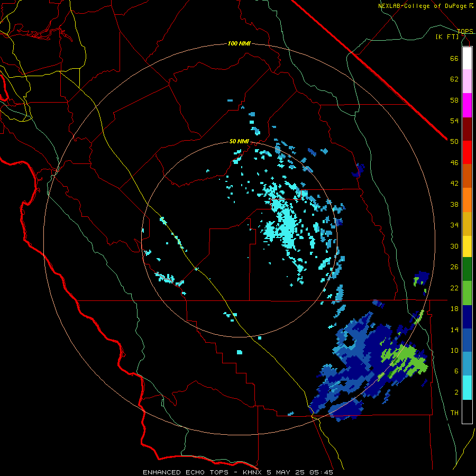This screenshot has width=476, height=476.
Task: Click the 38 value on the legend
Action: 454,204
